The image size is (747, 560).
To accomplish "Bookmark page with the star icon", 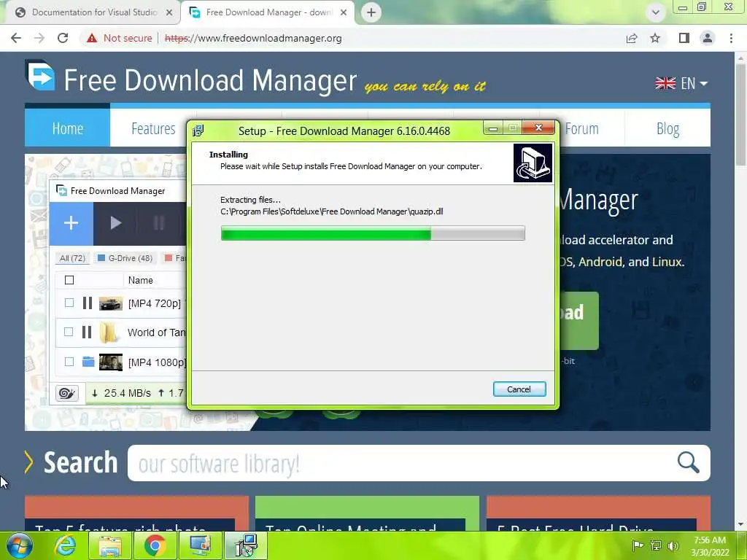I will point(655,38).
